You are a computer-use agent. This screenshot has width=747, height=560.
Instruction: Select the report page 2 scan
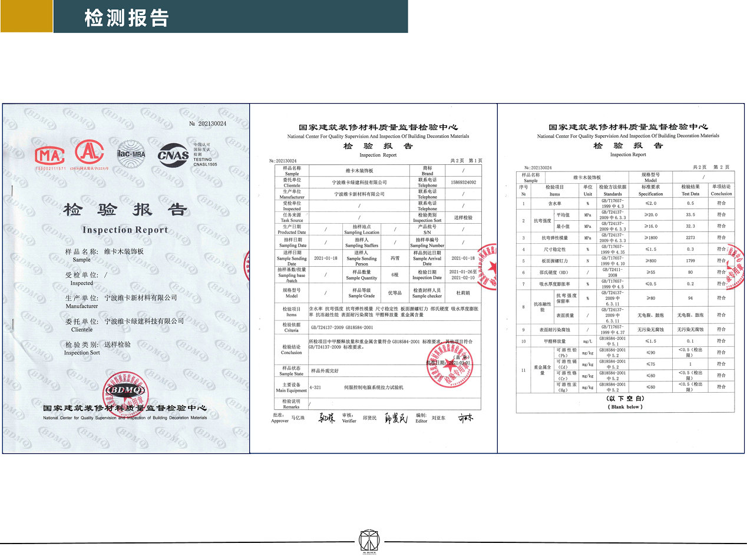(621, 279)
